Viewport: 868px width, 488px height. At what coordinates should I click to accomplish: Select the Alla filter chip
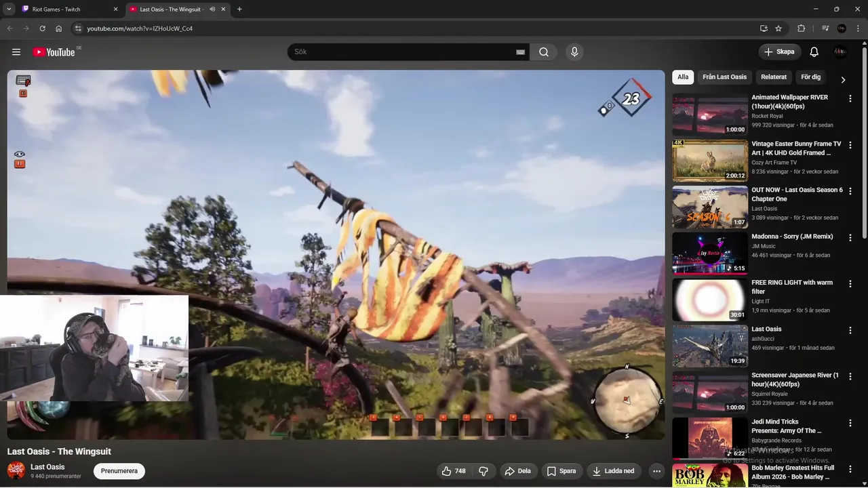683,77
